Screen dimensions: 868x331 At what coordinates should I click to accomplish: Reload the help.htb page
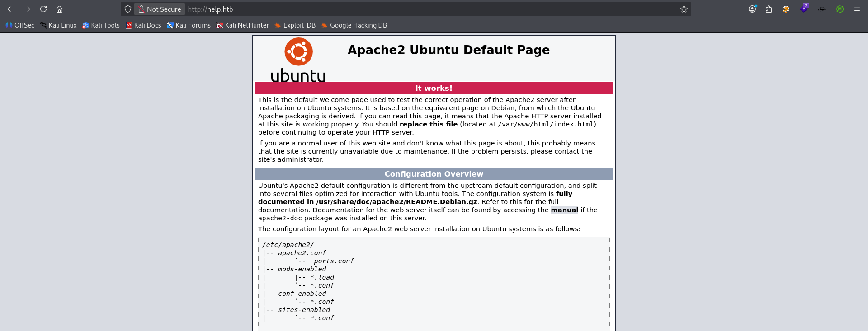[43, 9]
